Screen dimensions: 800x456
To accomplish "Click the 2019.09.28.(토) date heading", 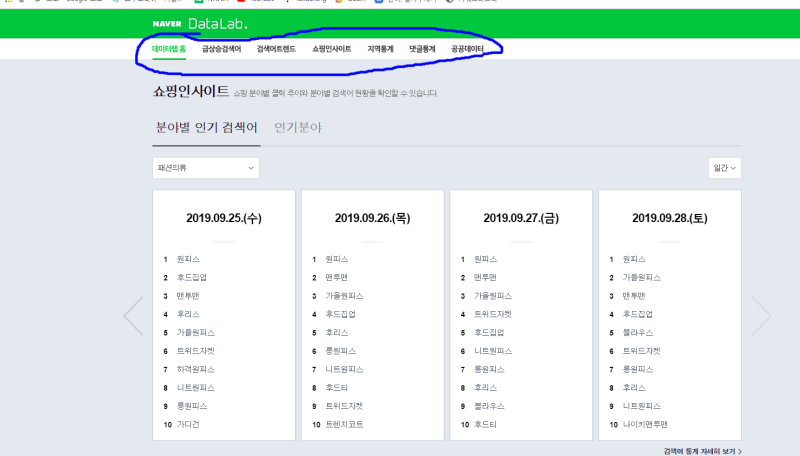I will [669, 218].
